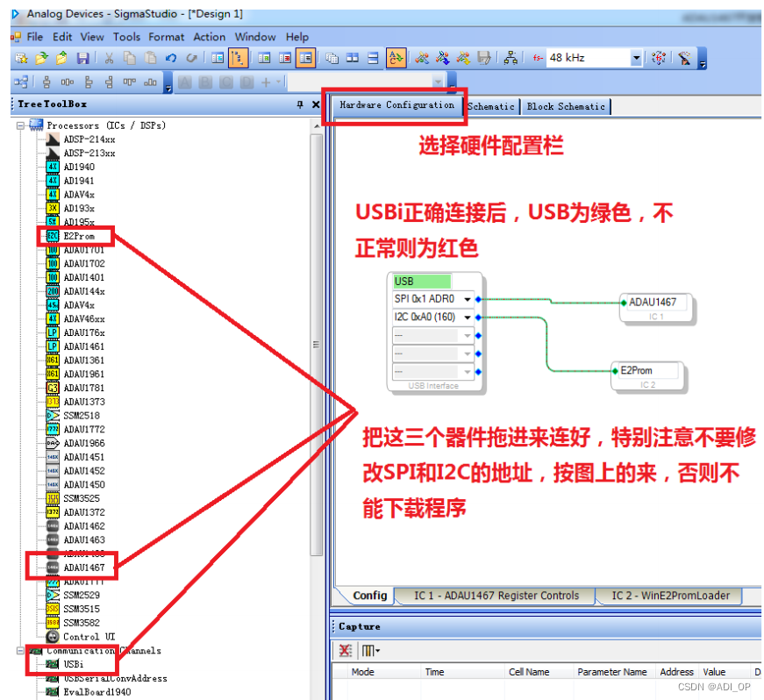
Task: Select ADAU1467 in the toolbox tree
Action: pyautogui.click(x=84, y=568)
